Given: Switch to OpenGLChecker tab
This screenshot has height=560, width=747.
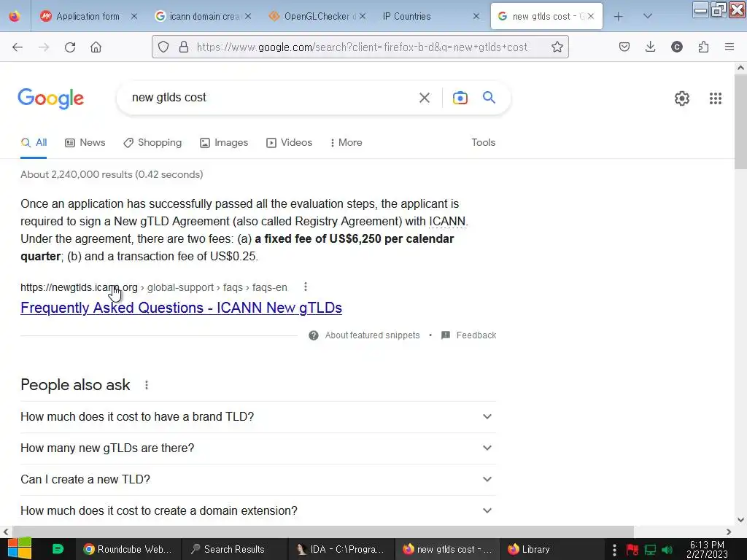Looking at the screenshot, I should (x=317, y=16).
